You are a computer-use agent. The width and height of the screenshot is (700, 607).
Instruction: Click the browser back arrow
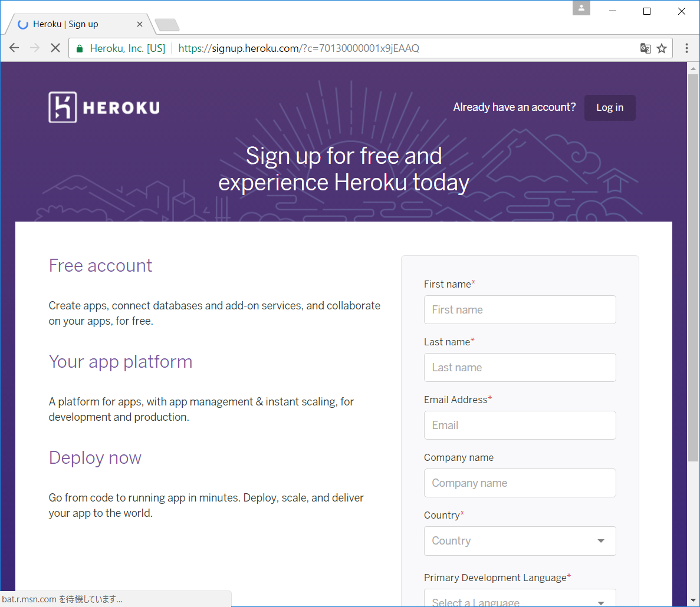15,48
